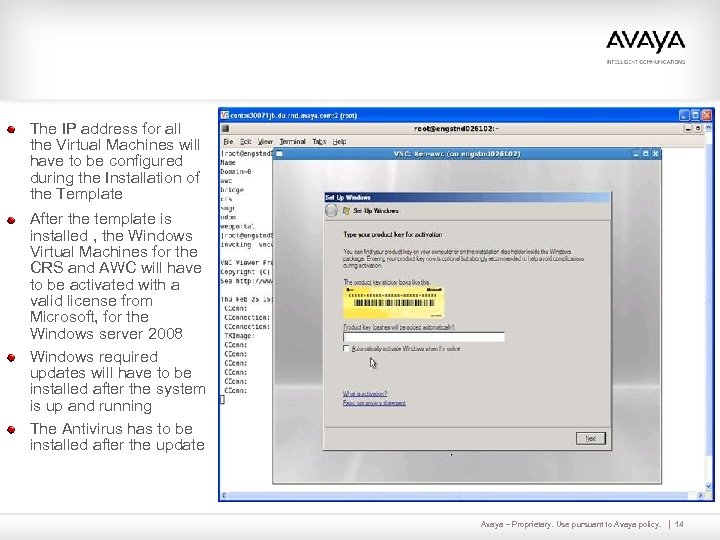720x540 pixels.
Task: Close the outer VNC viewer window
Action: 706,115
